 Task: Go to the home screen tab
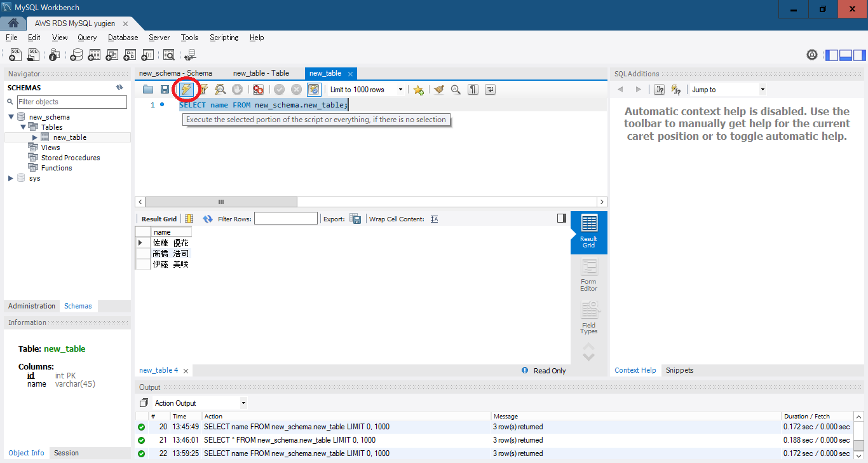(x=13, y=24)
